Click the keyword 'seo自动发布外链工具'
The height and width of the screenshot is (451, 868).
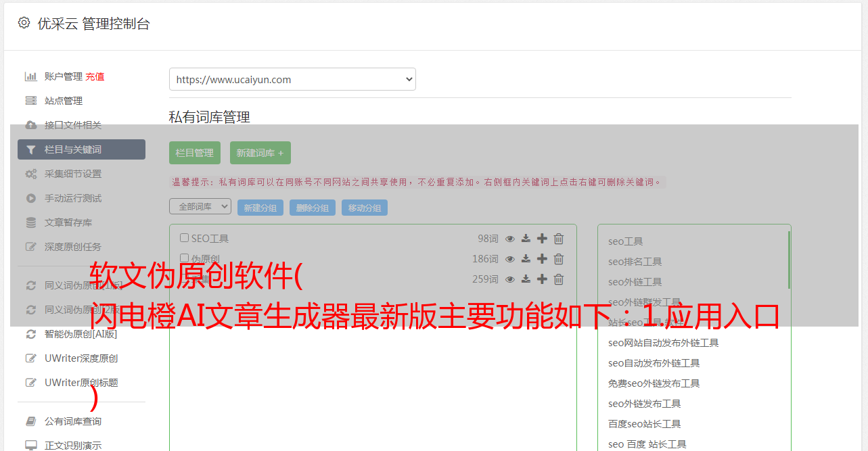tap(654, 363)
